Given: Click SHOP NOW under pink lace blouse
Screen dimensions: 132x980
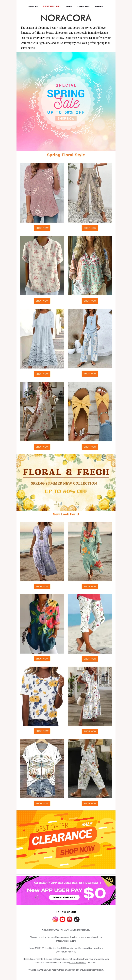Looking at the screenshot, I should click(x=42, y=228).
